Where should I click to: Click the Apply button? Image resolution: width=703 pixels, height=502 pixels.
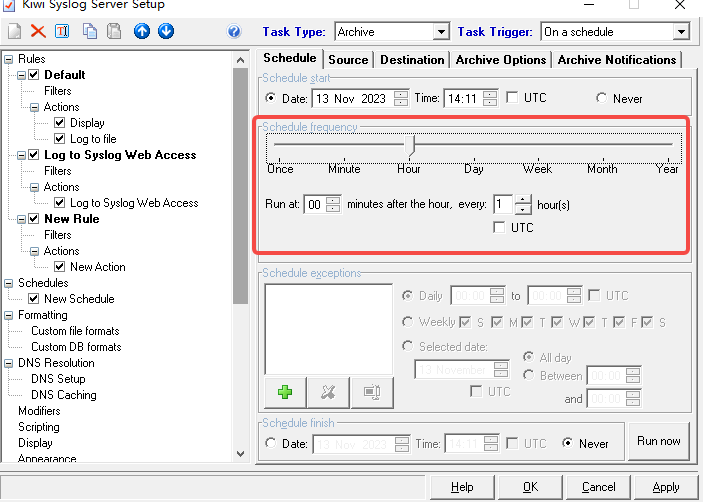click(x=666, y=487)
